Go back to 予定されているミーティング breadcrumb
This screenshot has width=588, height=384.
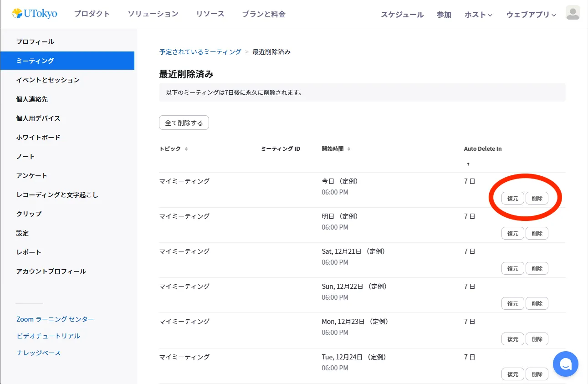pos(200,52)
